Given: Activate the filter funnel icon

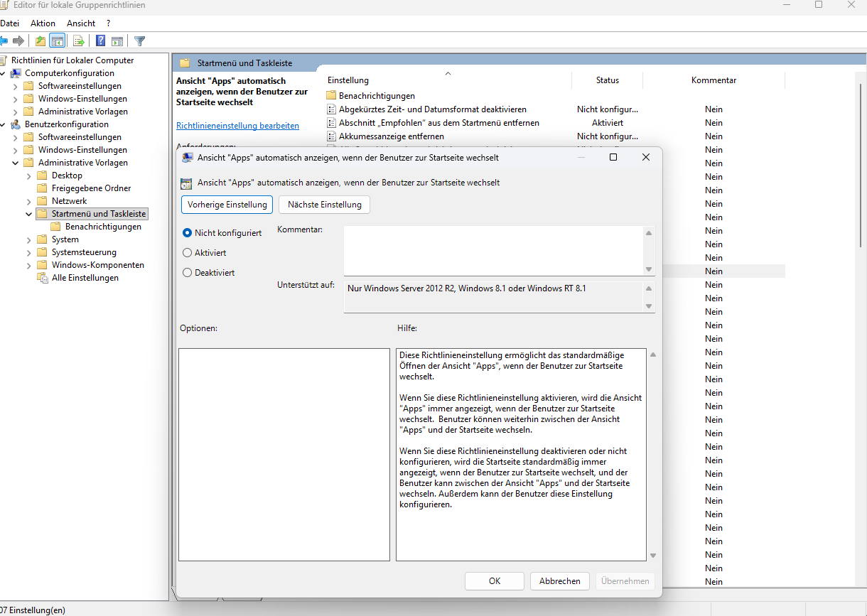Looking at the screenshot, I should pos(139,40).
